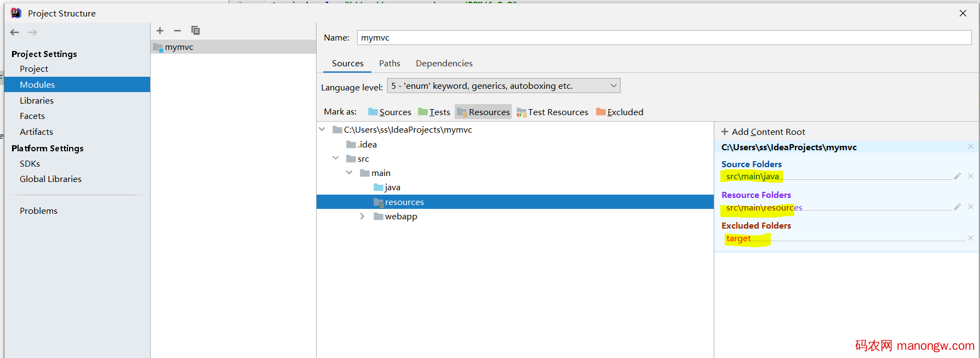Remove src\main\resources folder with X
The height and width of the screenshot is (358, 980).
tap(971, 207)
